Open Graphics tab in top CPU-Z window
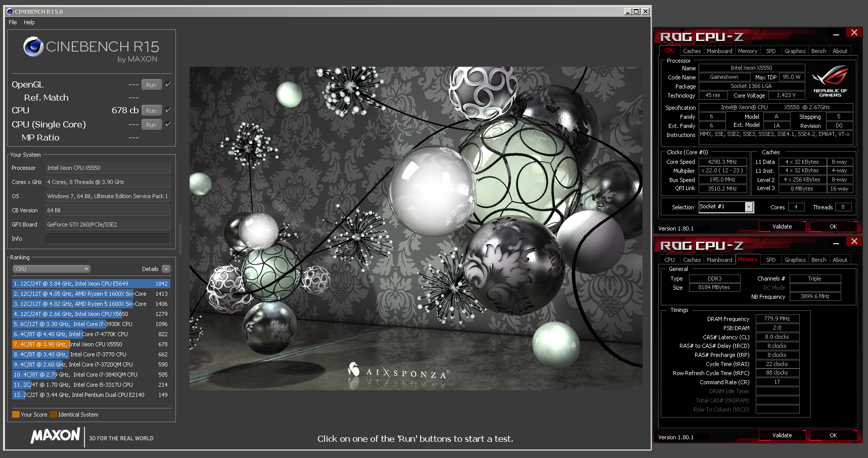This screenshot has width=868, height=458. pyautogui.click(x=795, y=51)
